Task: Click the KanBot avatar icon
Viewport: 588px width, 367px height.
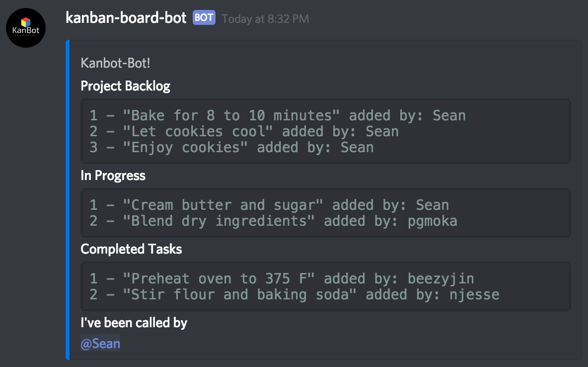Action: pos(26,28)
